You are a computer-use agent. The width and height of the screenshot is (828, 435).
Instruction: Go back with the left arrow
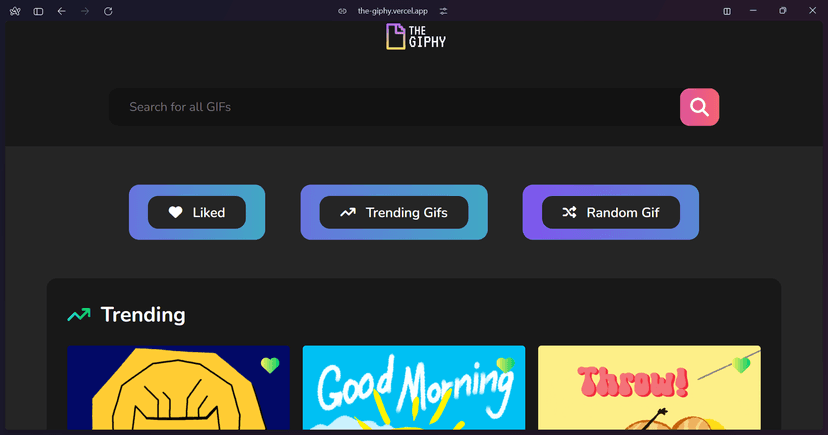62,11
